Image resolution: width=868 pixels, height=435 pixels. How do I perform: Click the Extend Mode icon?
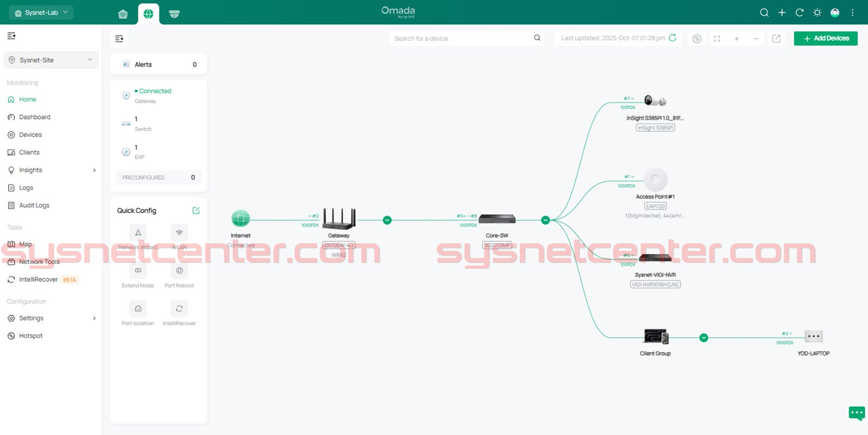tap(138, 271)
